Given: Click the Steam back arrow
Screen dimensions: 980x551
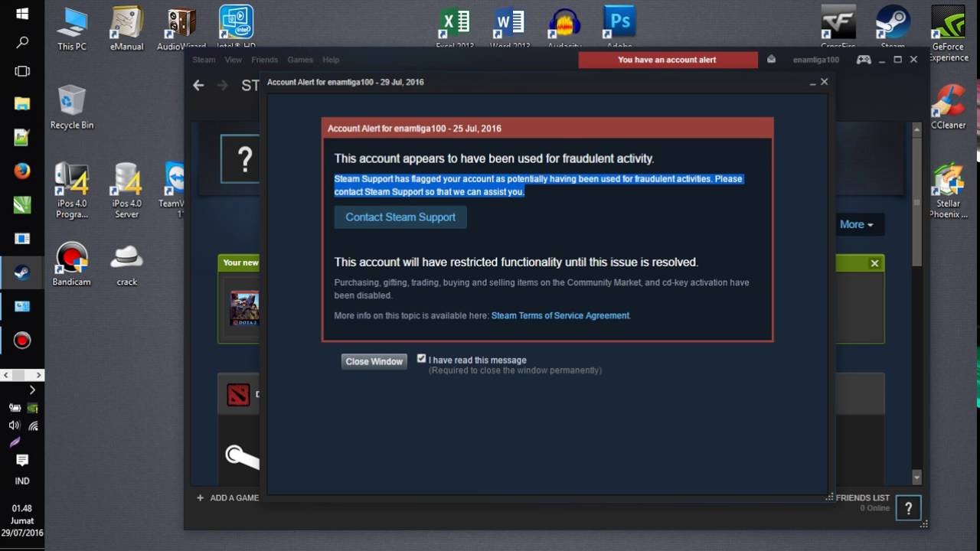Looking at the screenshot, I should [x=198, y=85].
